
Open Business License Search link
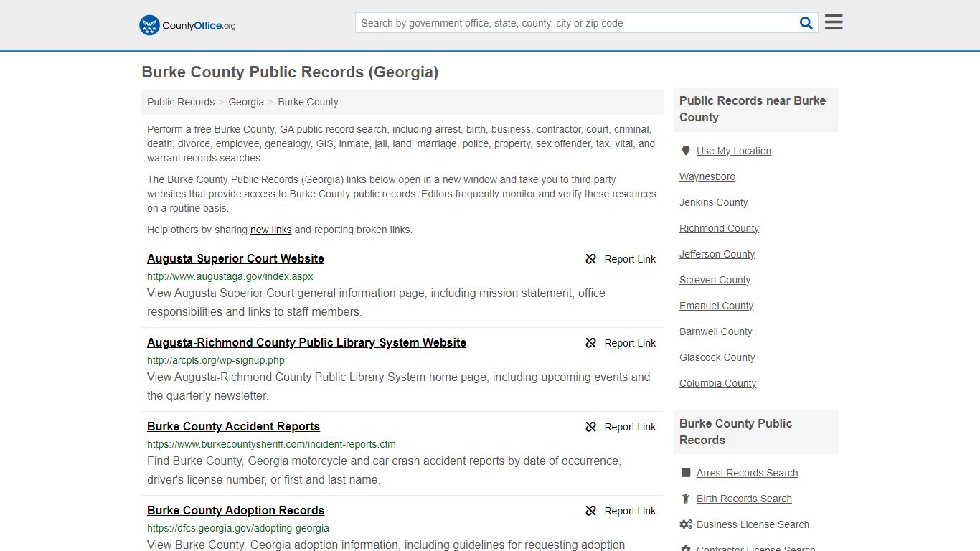pos(753,524)
